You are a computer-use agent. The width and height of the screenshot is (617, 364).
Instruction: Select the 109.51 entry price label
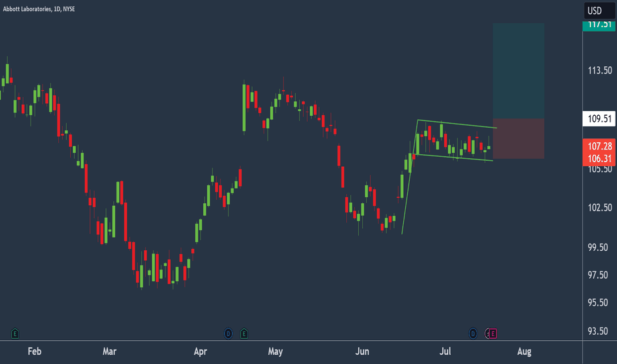coord(599,119)
